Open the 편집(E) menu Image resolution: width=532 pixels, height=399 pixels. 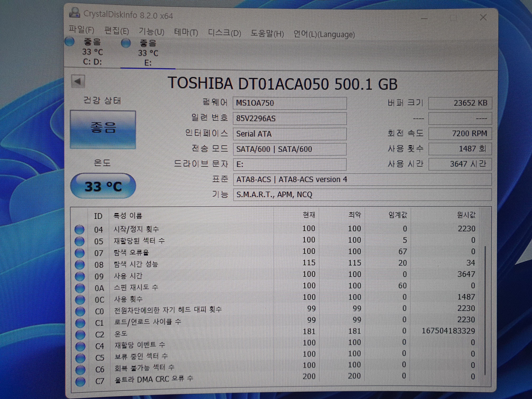[x=117, y=31]
